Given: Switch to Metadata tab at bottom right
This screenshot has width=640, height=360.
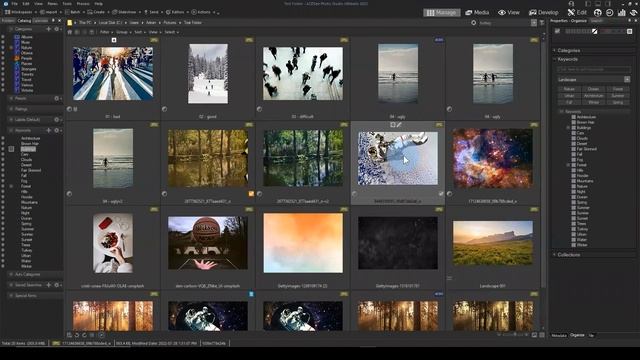Looking at the screenshot, I should click(x=559, y=335).
